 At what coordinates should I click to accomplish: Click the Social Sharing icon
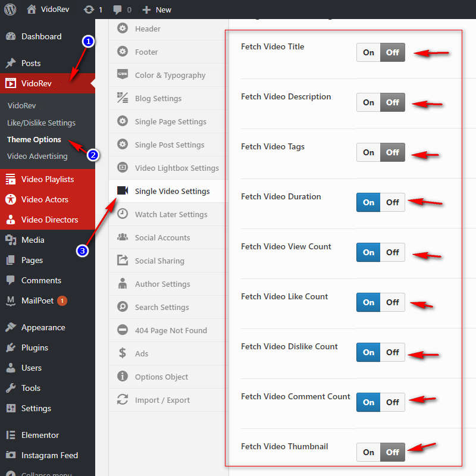click(x=123, y=261)
